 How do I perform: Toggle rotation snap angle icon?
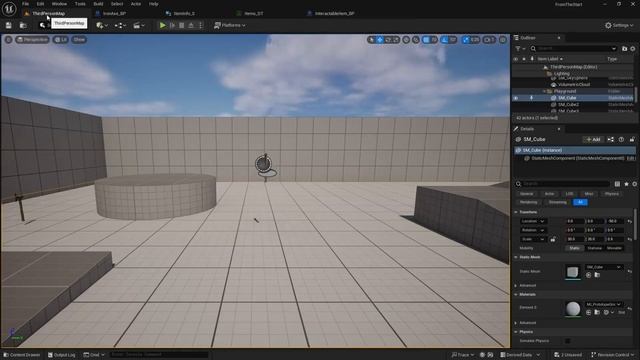[x=444, y=40]
